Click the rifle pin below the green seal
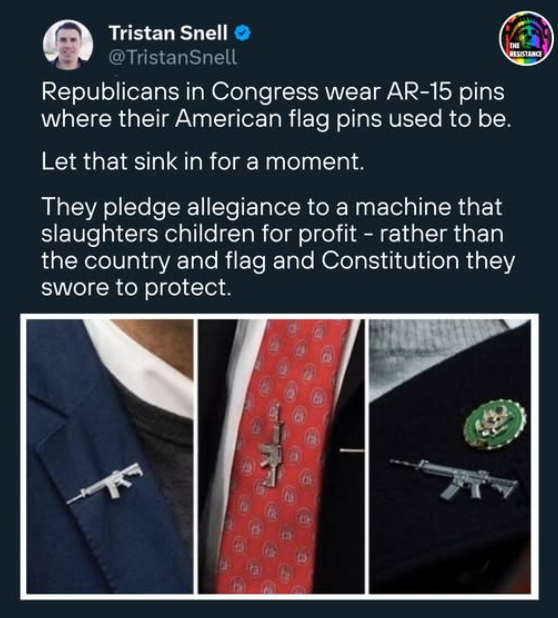The image size is (558, 618). [x=454, y=479]
